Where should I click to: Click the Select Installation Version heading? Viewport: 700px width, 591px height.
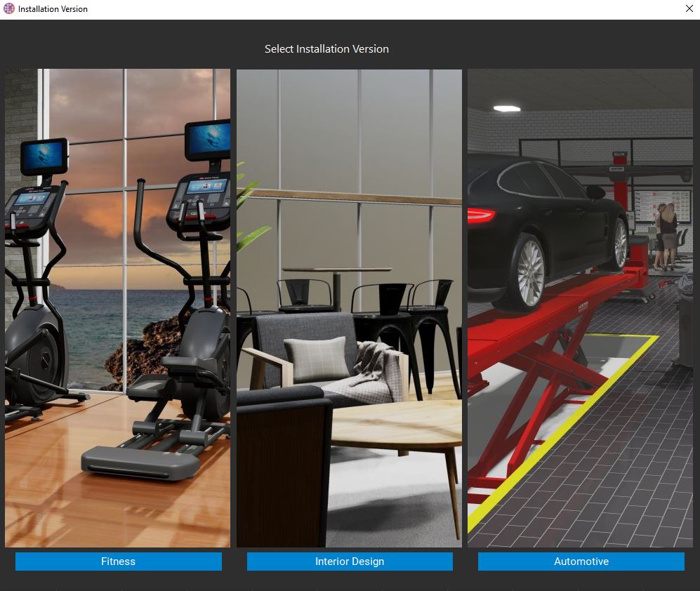point(326,48)
